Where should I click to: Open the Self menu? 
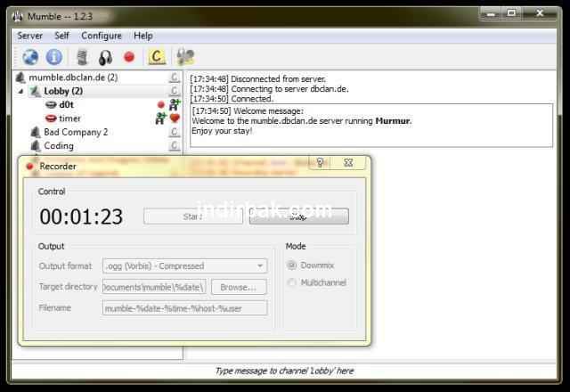pyautogui.click(x=61, y=36)
